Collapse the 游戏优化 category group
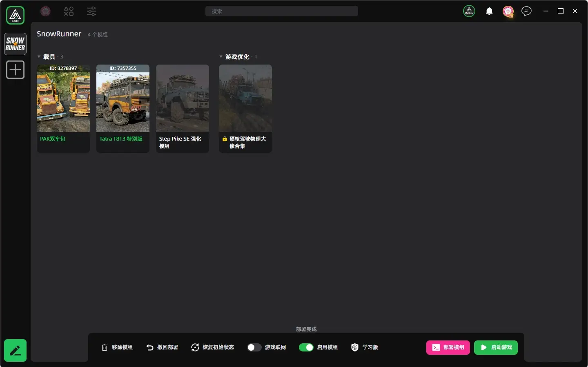This screenshot has height=367, width=588. pos(221,57)
